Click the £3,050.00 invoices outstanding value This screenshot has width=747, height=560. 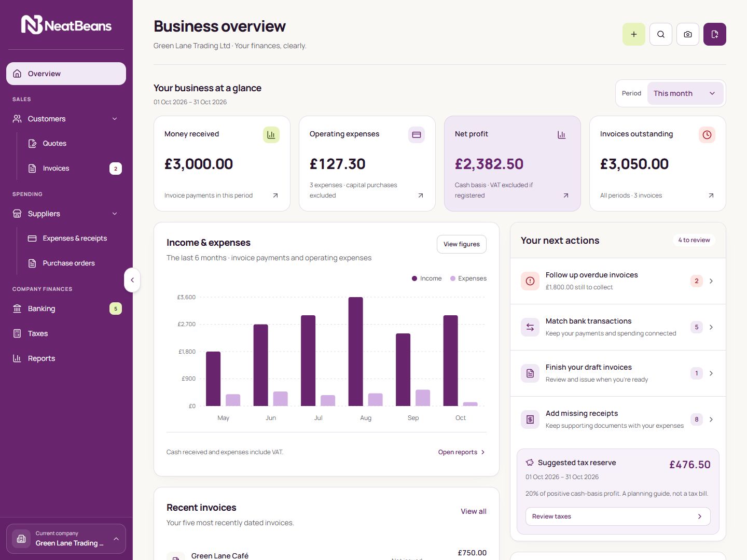634,164
